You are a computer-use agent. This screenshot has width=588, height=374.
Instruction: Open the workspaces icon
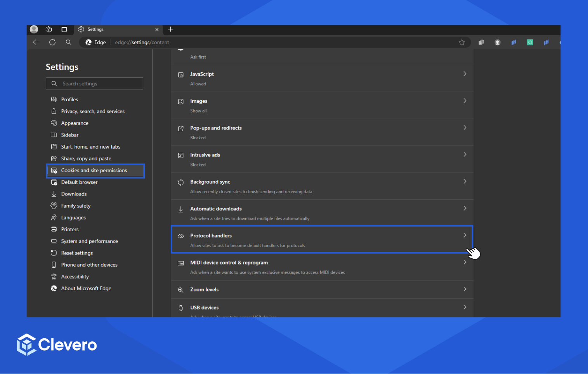49,29
